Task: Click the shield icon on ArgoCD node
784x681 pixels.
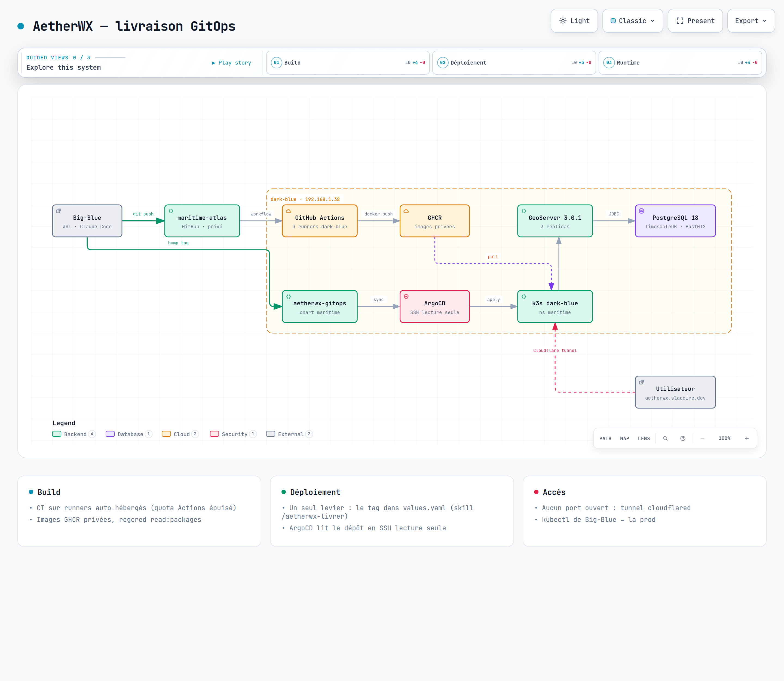Action: [x=406, y=296]
